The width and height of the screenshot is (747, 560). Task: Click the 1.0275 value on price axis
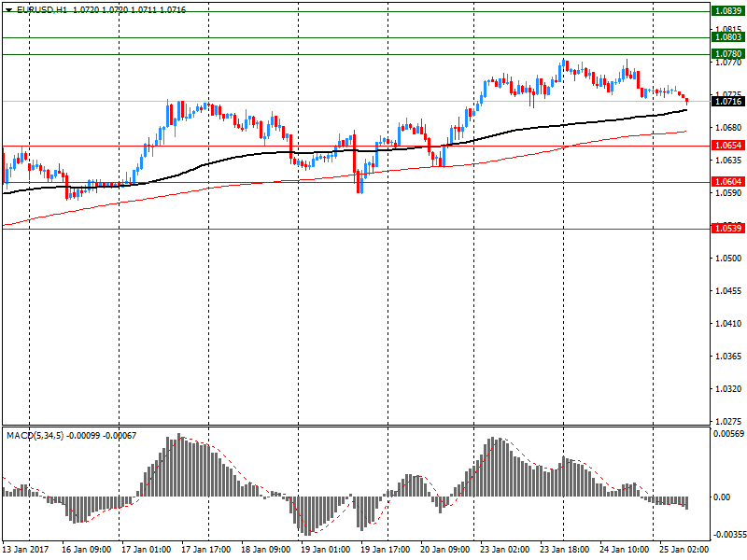[728, 422]
